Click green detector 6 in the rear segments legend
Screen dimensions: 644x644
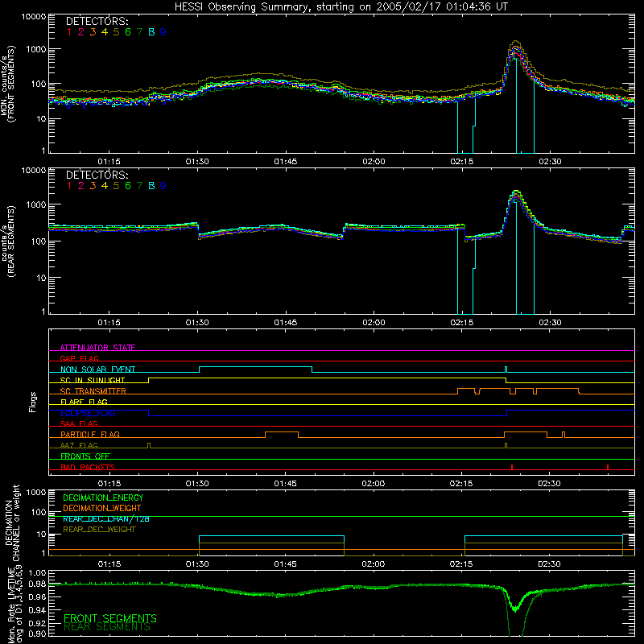click(128, 186)
